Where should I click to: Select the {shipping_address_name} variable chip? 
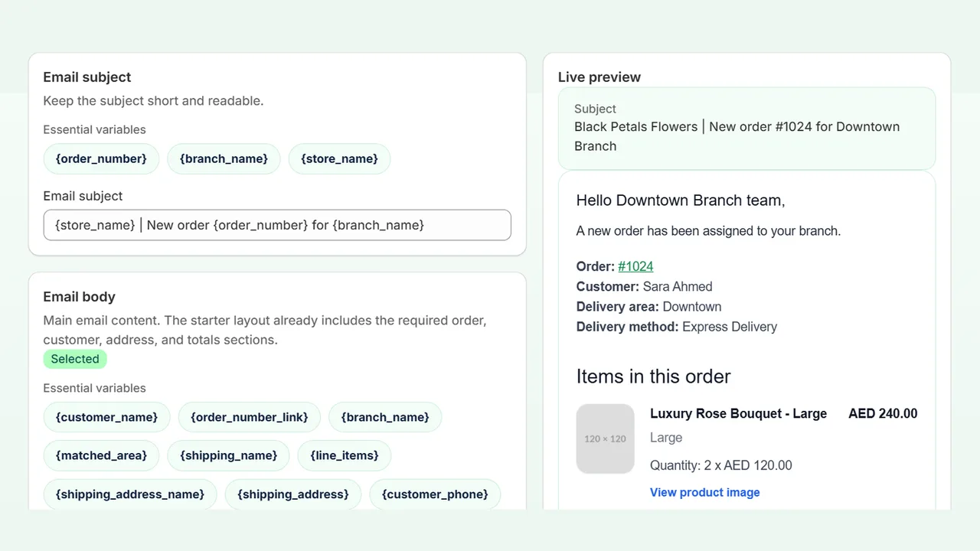point(130,494)
